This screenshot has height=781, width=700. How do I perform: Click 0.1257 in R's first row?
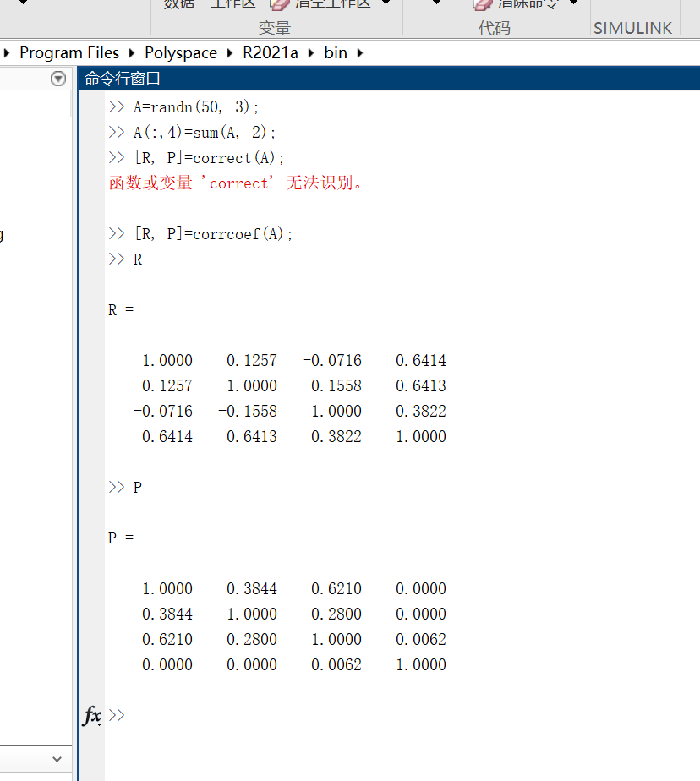coord(252,360)
